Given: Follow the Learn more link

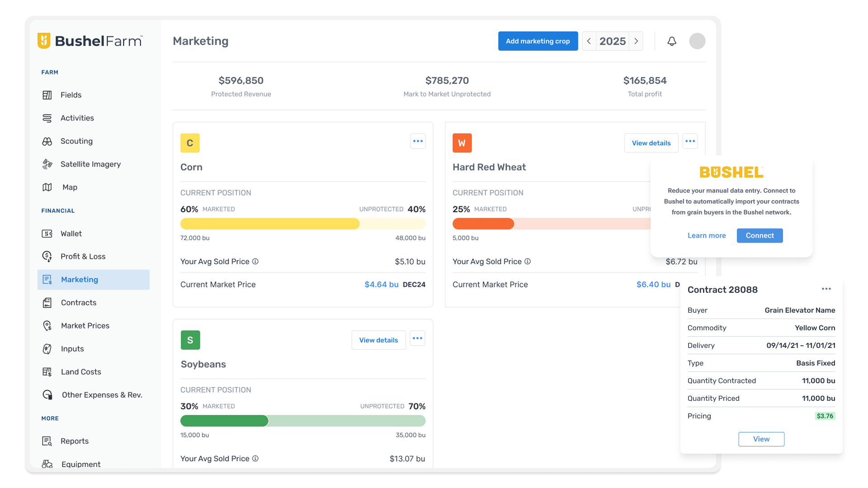Looking at the screenshot, I should (707, 235).
